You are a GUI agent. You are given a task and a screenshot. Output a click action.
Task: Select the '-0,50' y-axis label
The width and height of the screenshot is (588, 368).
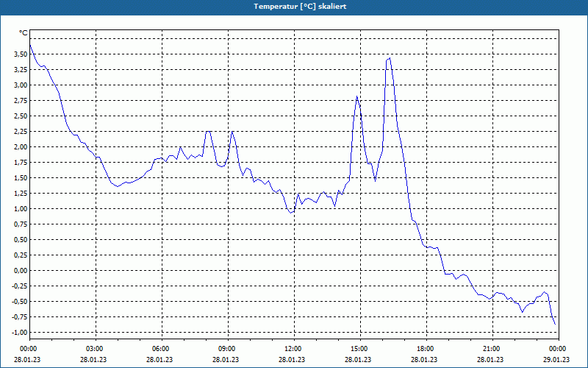20,302
